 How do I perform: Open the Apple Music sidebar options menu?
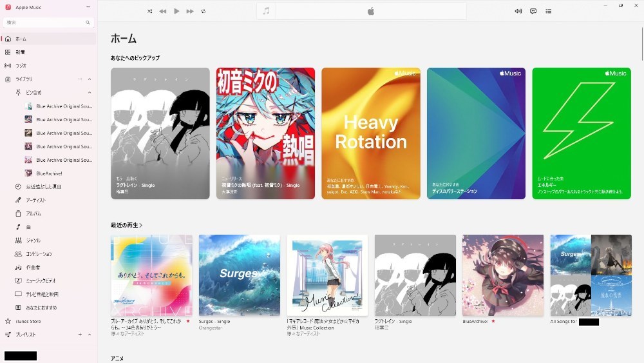pyautogui.click(x=88, y=7)
